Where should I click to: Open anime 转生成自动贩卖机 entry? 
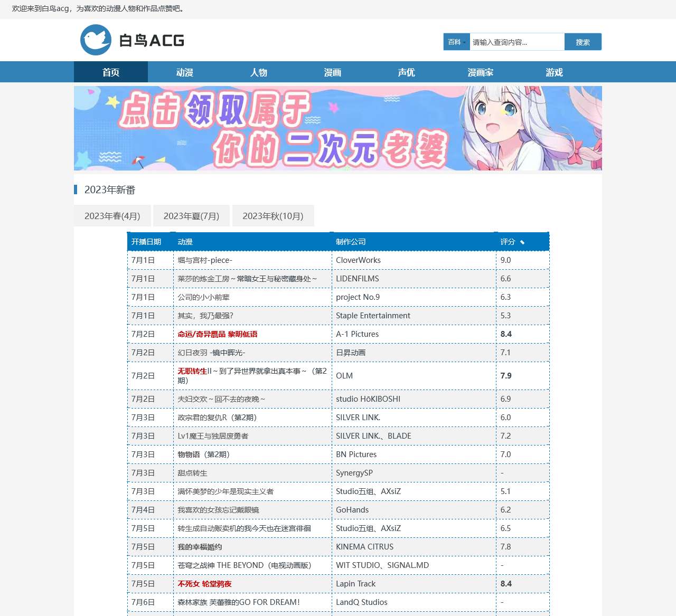click(244, 528)
